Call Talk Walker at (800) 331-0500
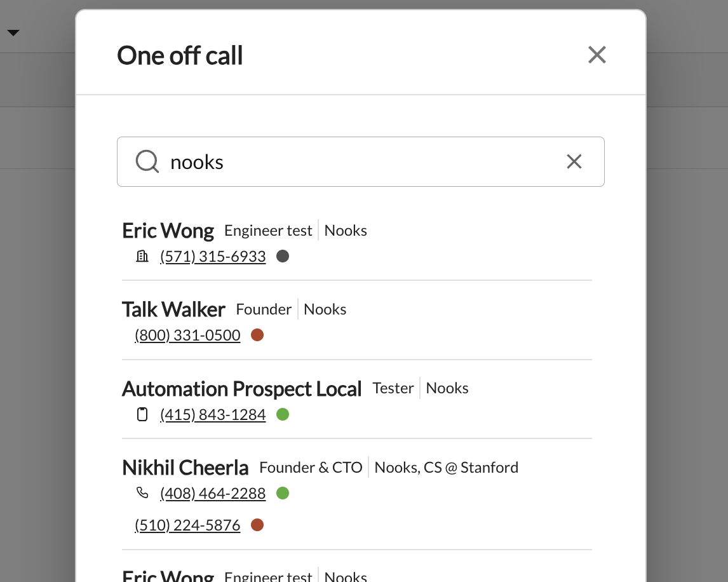Image resolution: width=728 pixels, height=582 pixels. coord(187,335)
